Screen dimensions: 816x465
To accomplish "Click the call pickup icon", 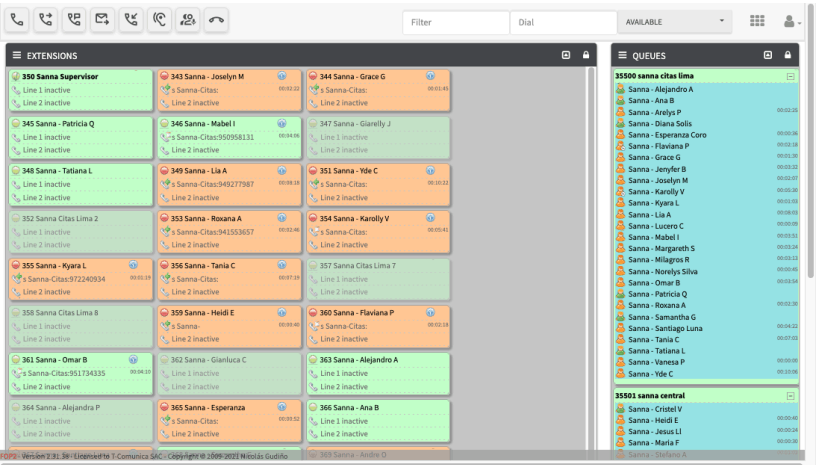I will [x=131, y=20].
